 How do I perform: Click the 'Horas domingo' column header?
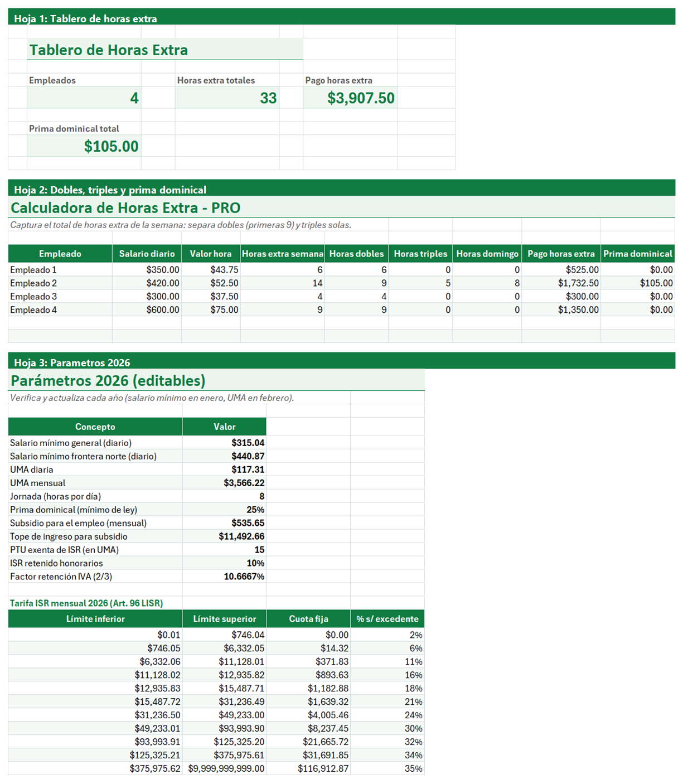pyautogui.click(x=487, y=254)
